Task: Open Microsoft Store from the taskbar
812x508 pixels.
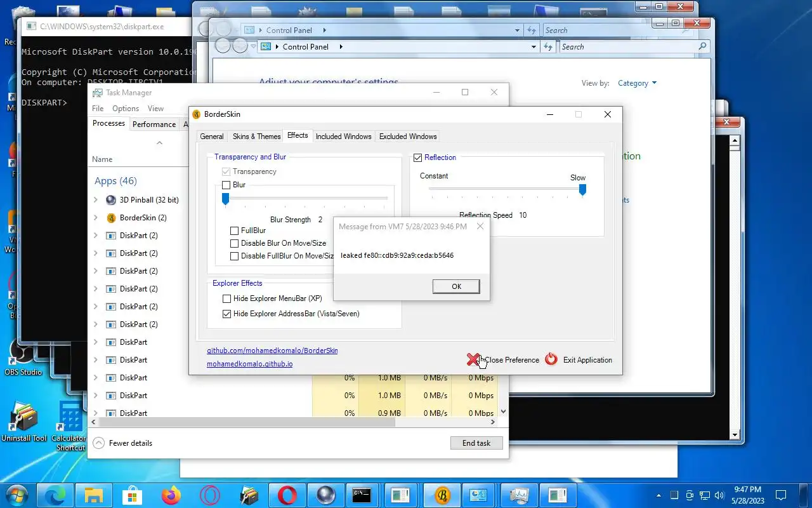Action: pos(133,495)
